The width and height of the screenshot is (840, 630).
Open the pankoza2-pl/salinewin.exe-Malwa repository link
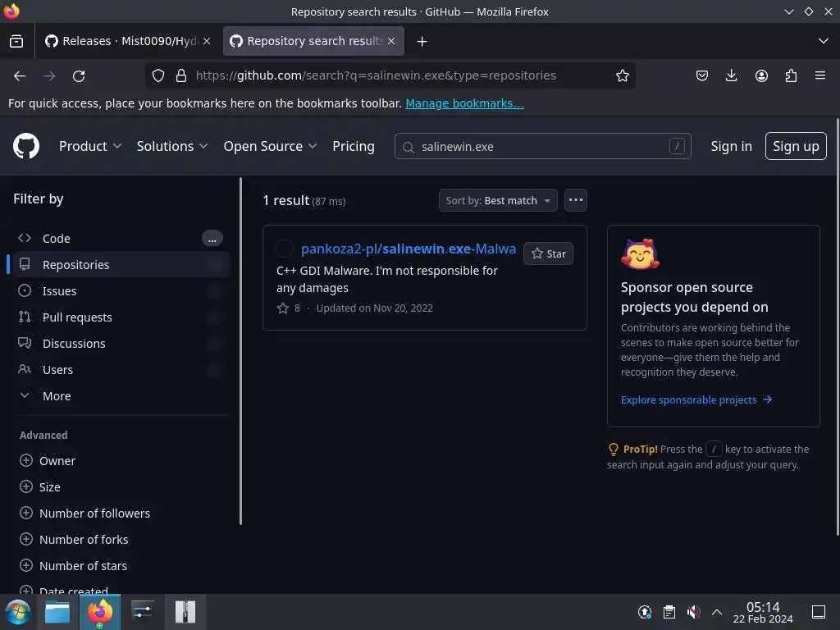tap(409, 249)
